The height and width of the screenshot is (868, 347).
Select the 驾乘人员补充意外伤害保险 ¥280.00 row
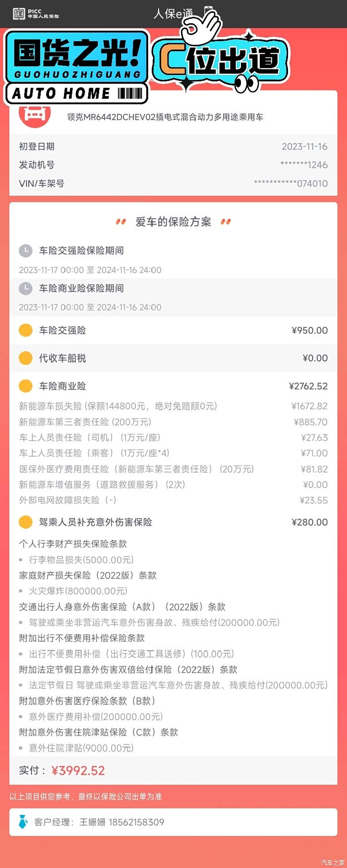[x=173, y=522]
